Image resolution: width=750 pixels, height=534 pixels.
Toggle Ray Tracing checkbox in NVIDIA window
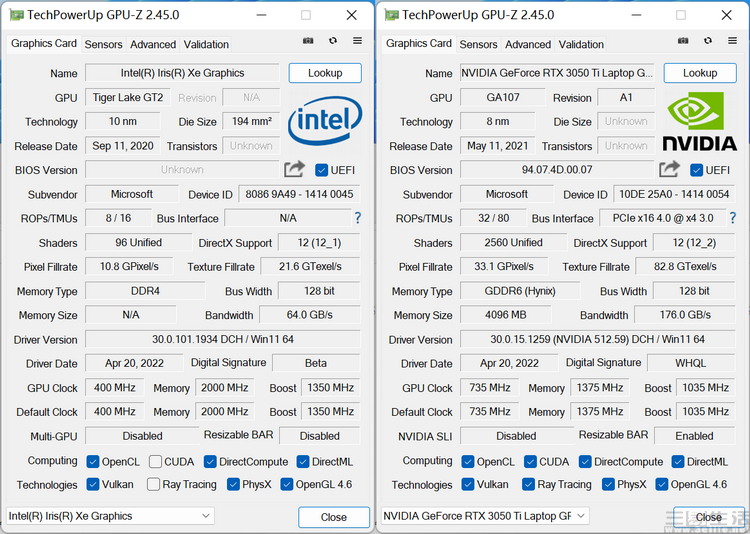(528, 484)
